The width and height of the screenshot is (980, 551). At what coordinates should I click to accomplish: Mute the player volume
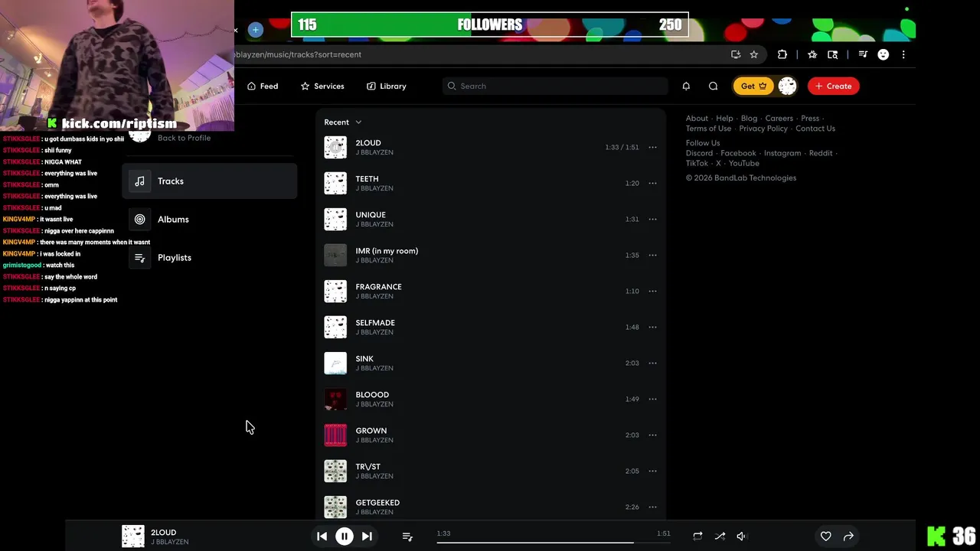(x=741, y=536)
